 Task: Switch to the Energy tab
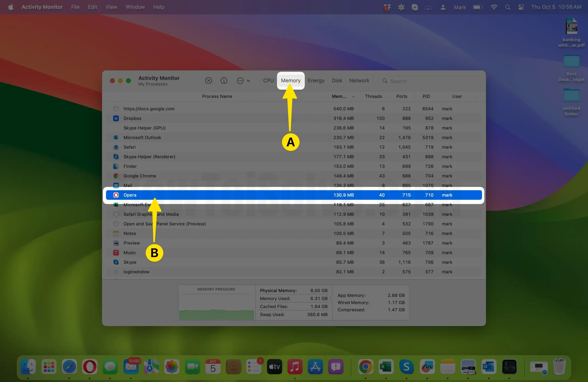tap(316, 81)
